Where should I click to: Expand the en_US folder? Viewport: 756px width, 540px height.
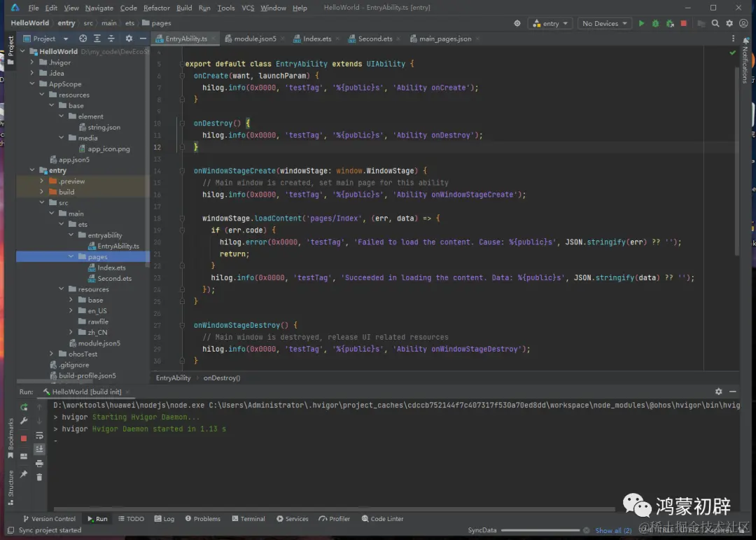pos(71,311)
